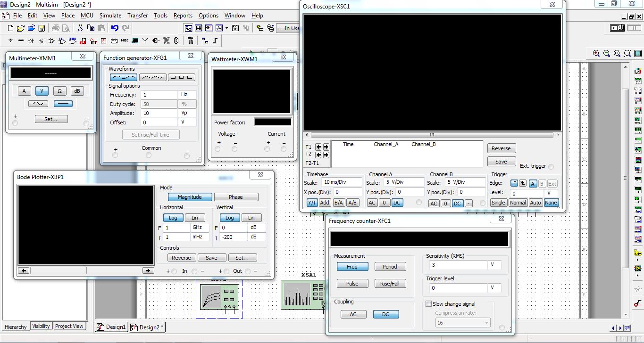Enable DC coupling in the Frequency counter

click(x=386, y=314)
